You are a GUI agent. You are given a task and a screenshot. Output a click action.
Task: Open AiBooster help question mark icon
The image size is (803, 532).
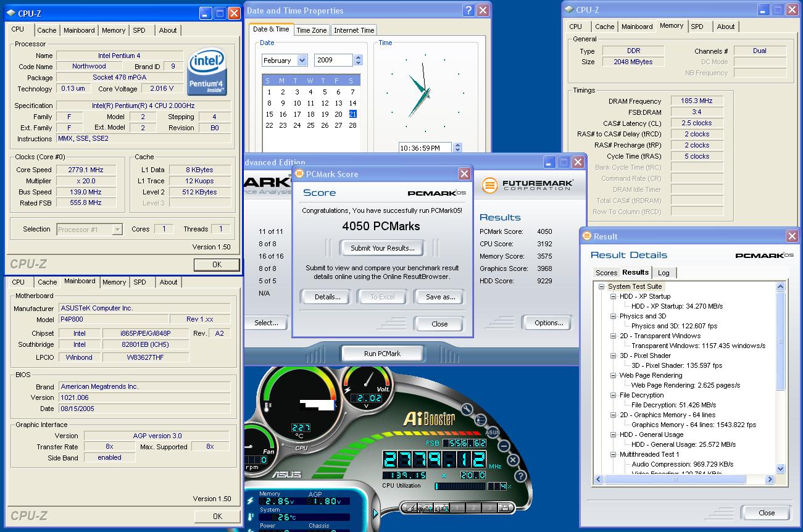(520, 476)
